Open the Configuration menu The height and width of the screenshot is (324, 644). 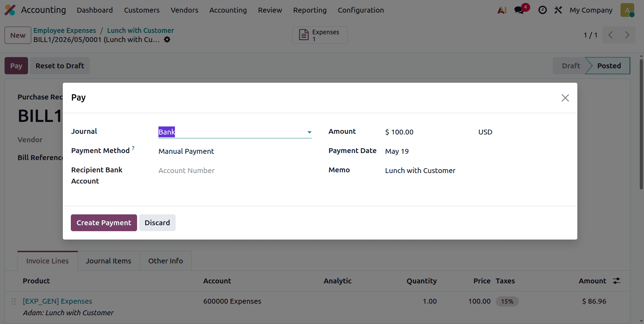(361, 10)
